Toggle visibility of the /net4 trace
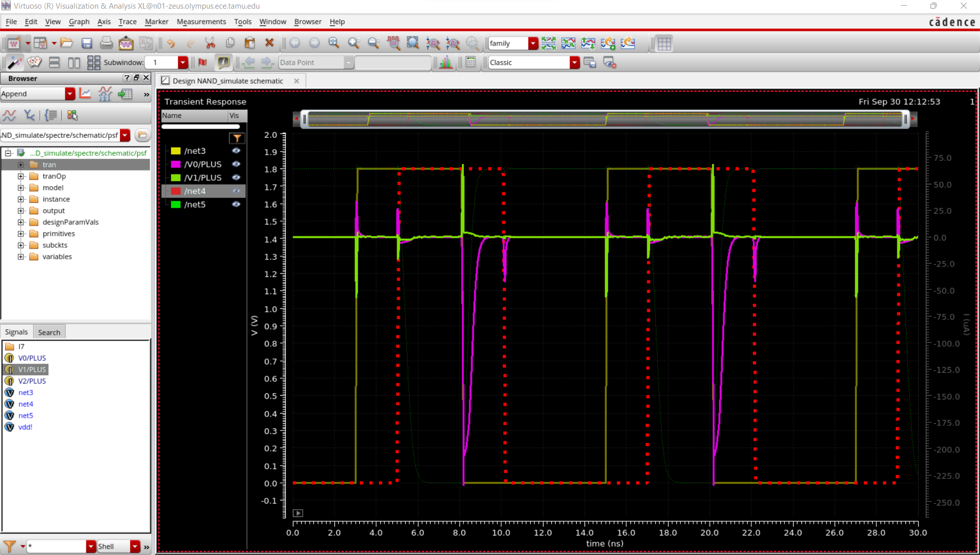 236,190
